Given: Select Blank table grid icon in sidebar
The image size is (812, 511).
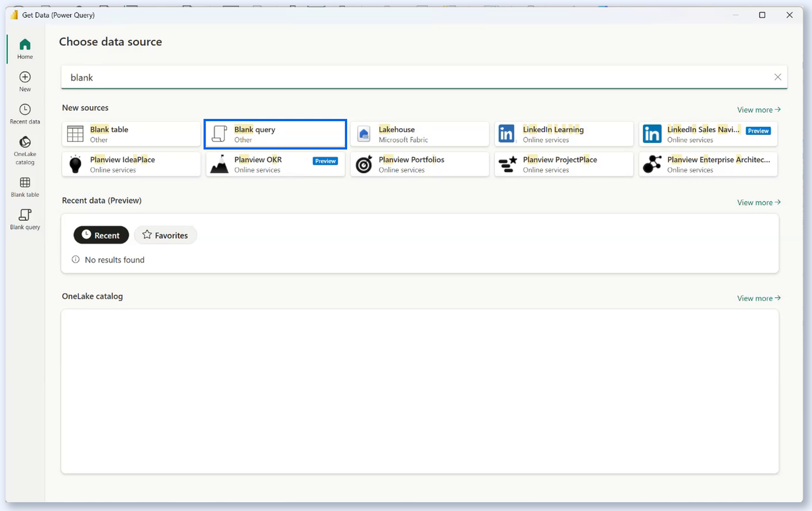Looking at the screenshot, I should point(25,182).
